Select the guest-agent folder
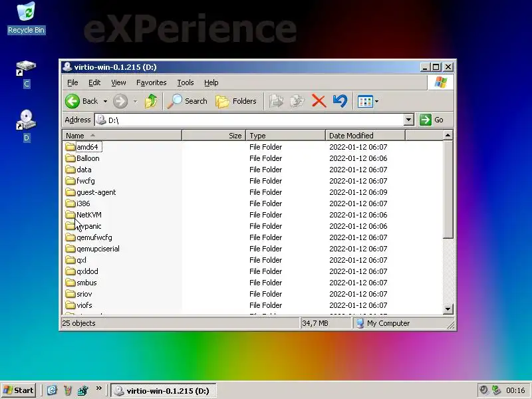 [x=90, y=192]
